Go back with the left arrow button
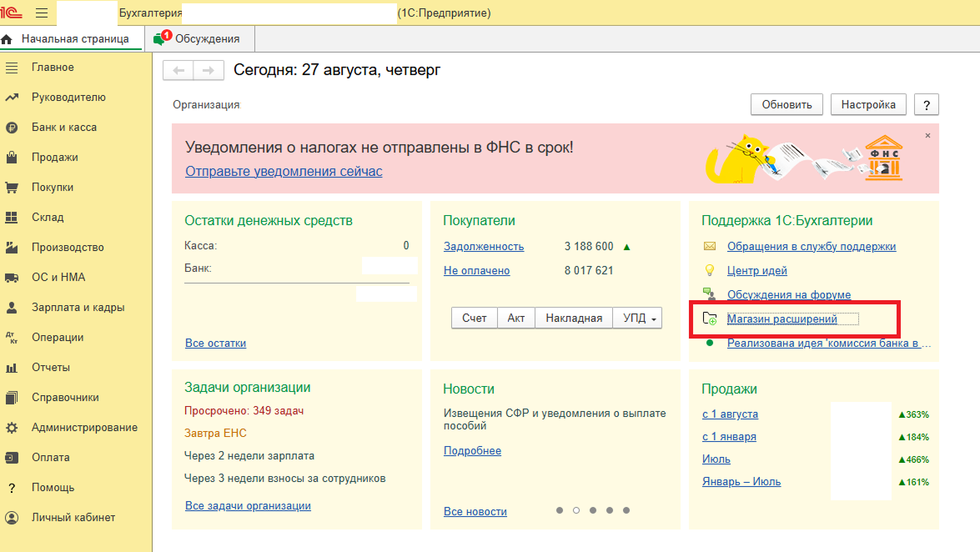The height and width of the screenshot is (552, 980). point(178,70)
